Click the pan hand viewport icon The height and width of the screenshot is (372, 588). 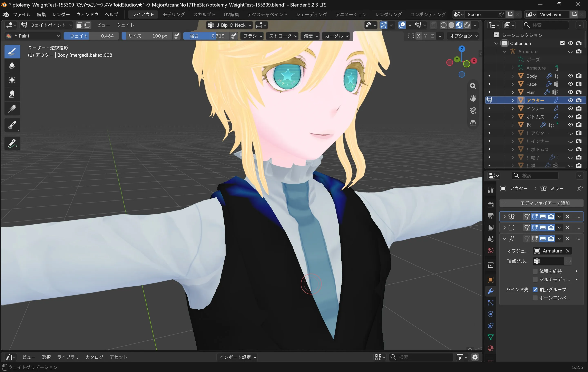point(473,98)
